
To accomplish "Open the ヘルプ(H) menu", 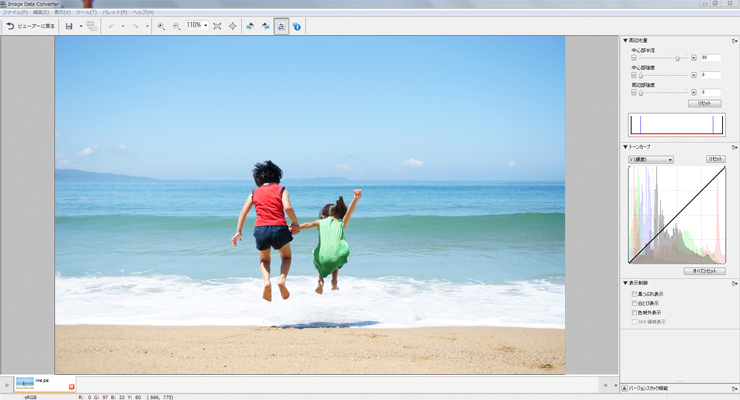I will [x=143, y=12].
